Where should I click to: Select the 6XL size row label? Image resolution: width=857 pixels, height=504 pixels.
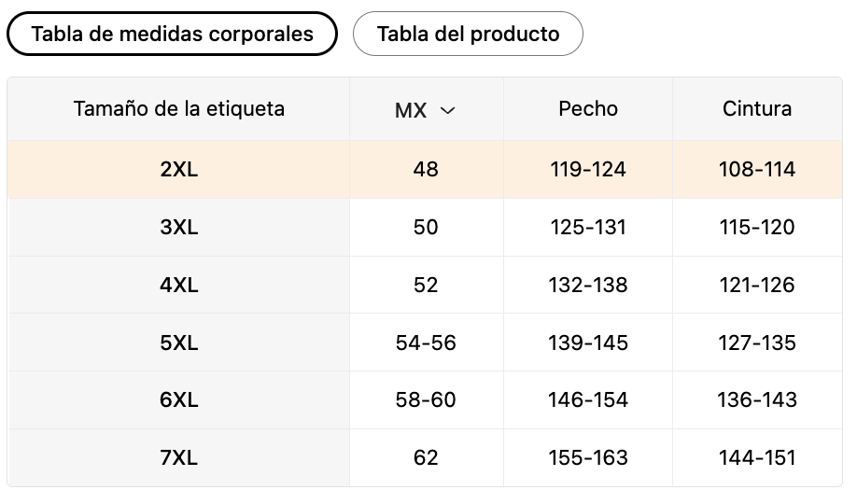178,400
